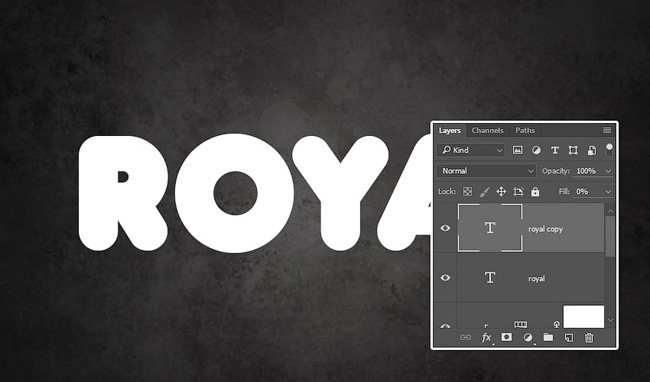Hide the royal layer

tap(445, 278)
